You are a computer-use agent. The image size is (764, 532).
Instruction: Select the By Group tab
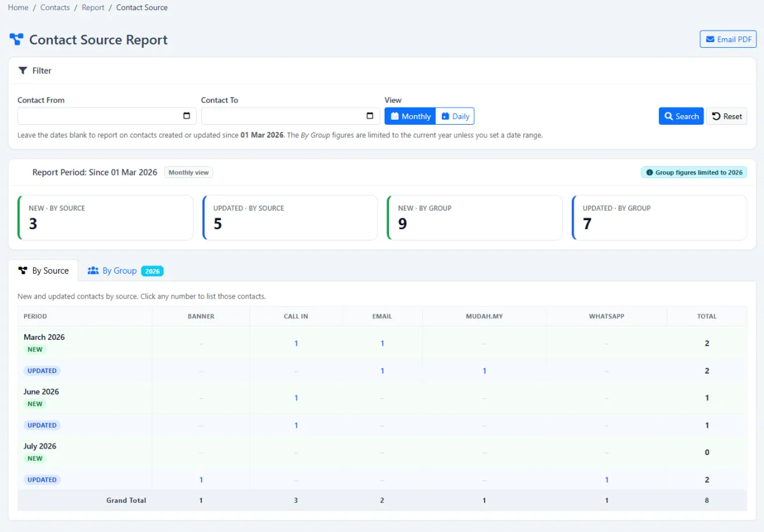coord(125,270)
